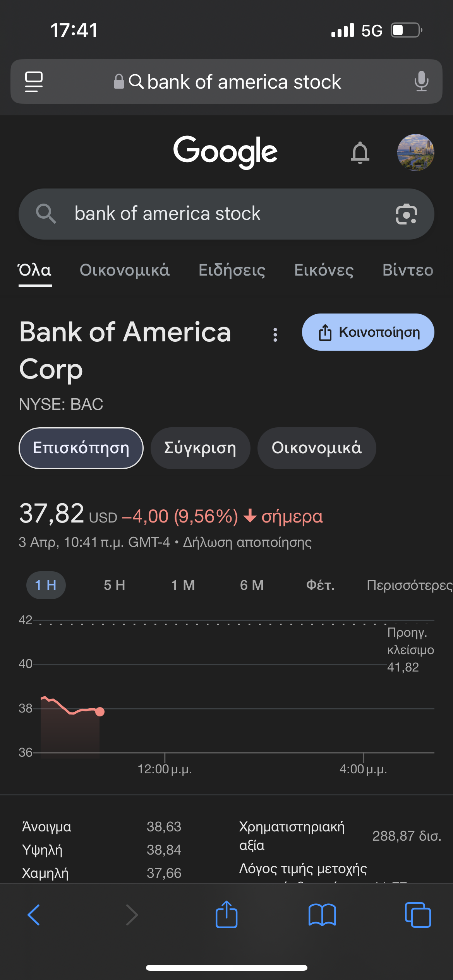Switch chart to 5 H range
453x980 pixels.
pos(114,585)
